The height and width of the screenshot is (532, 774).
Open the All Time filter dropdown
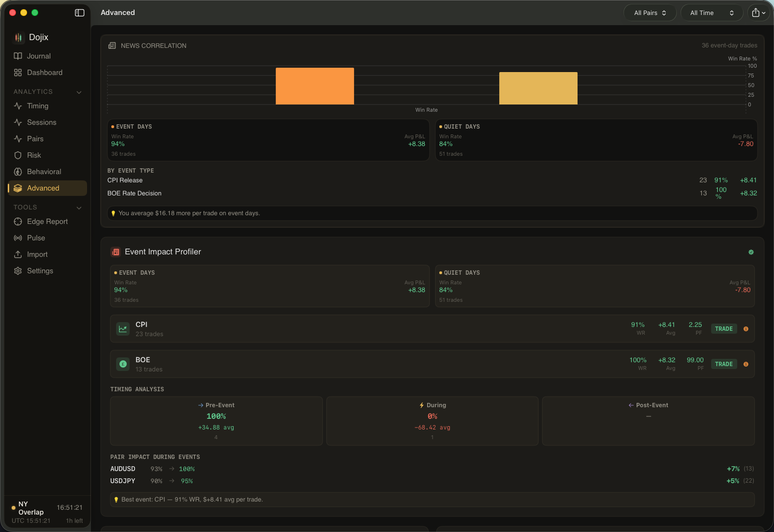(x=711, y=13)
